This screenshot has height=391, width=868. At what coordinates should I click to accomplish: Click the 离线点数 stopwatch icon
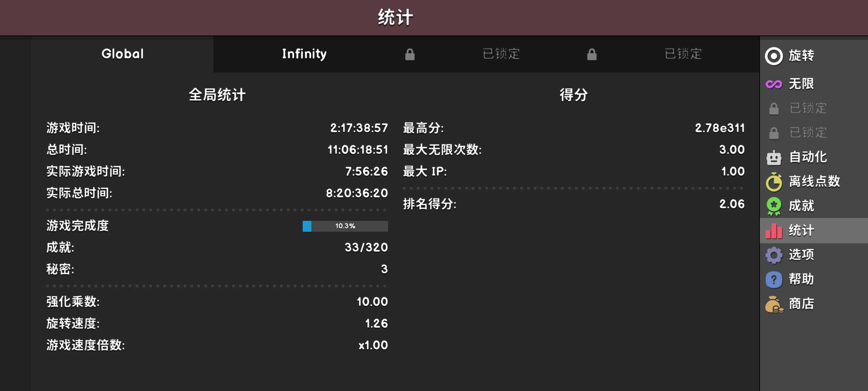pyautogui.click(x=774, y=182)
